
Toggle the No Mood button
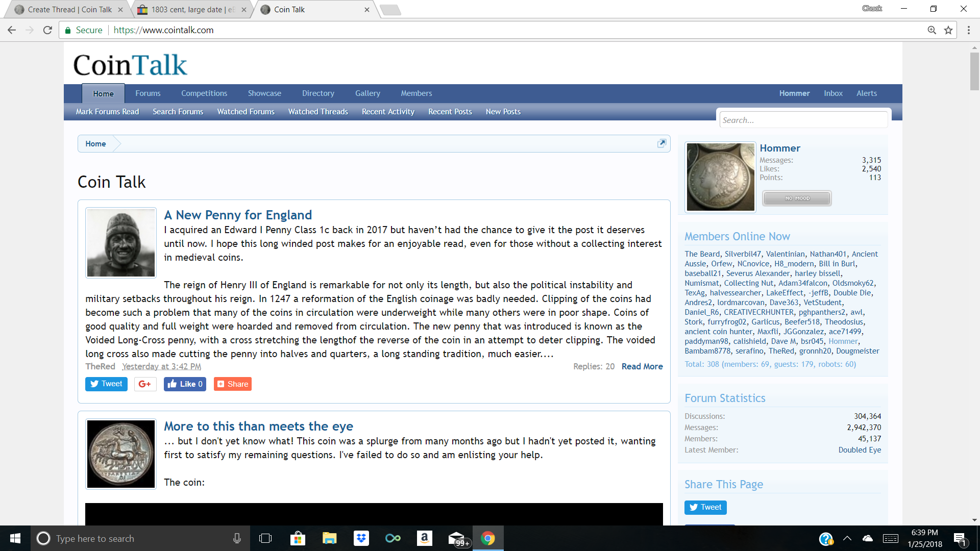797,198
